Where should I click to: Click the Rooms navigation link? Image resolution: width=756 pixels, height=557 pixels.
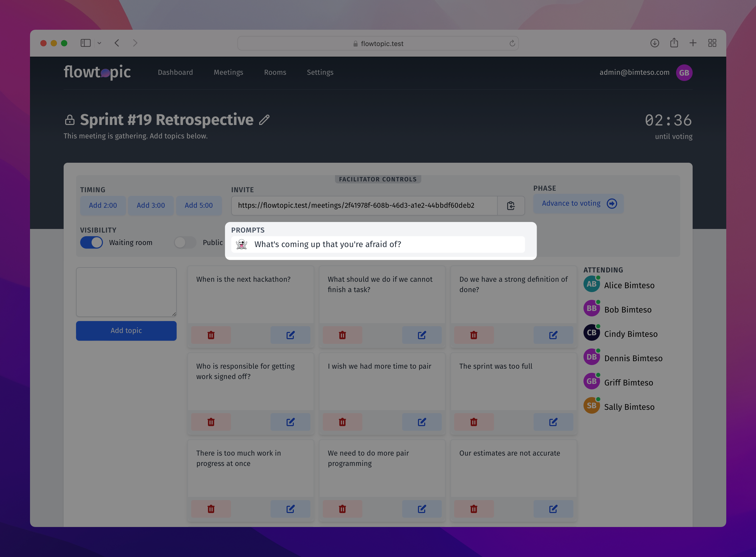275,72
